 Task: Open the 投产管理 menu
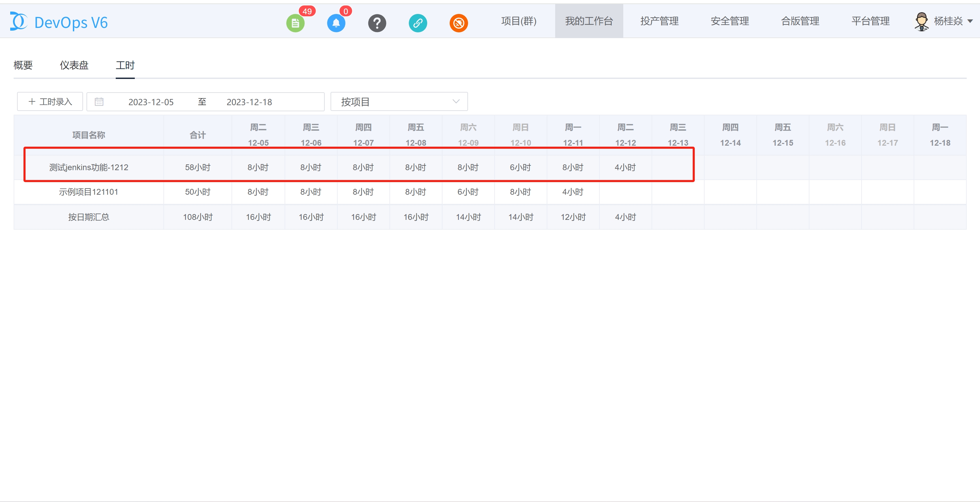click(659, 21)
